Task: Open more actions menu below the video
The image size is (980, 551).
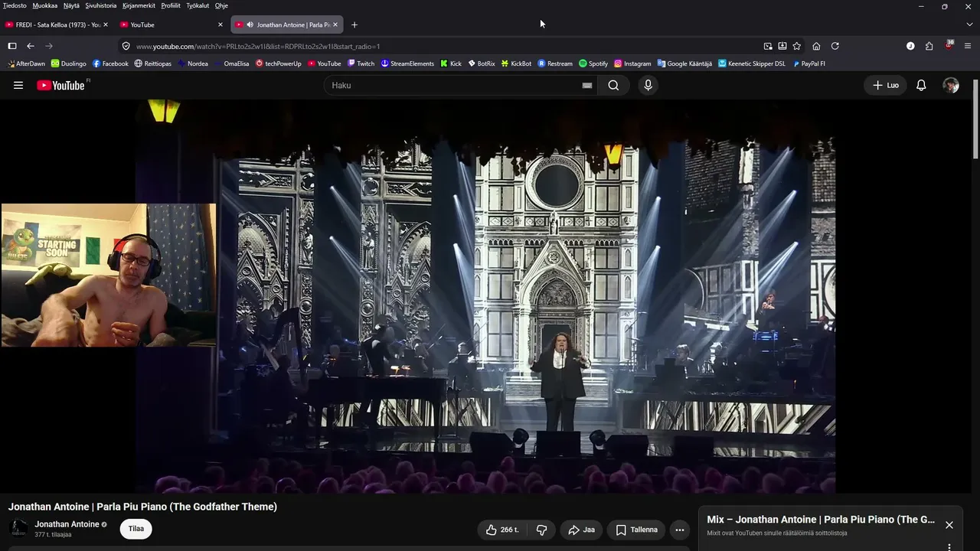Action: (x=679, y=530)
